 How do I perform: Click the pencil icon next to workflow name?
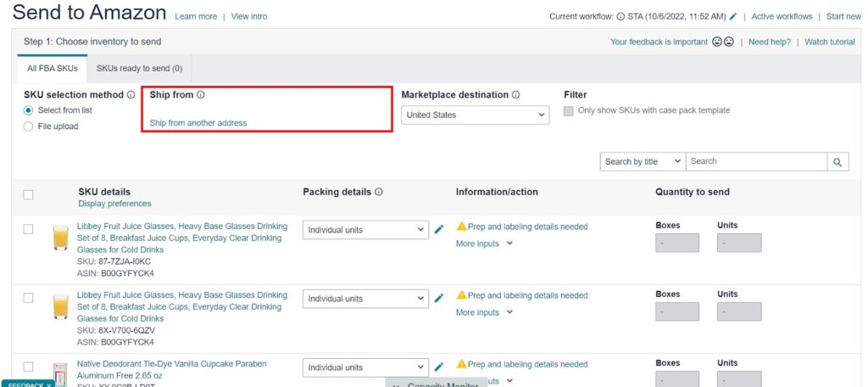[x=733, y=16]
